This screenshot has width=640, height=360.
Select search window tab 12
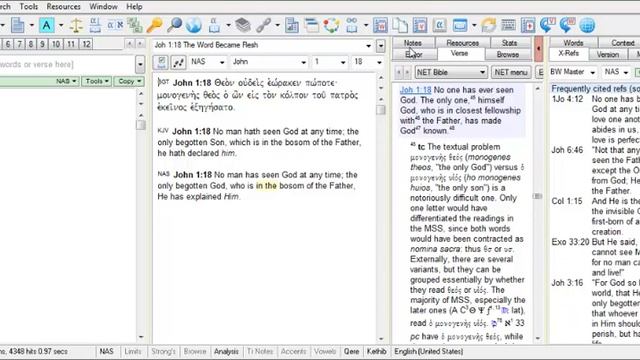[86, 44]
